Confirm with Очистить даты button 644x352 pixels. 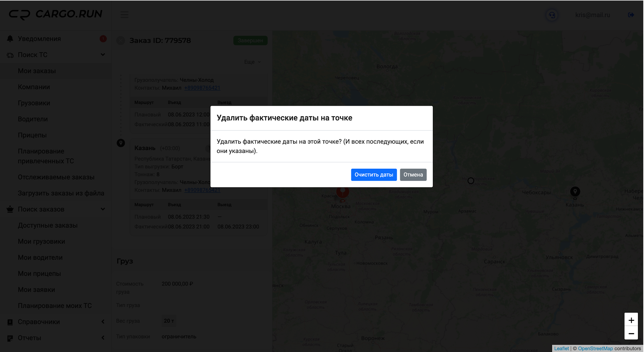pyautogui.click(x=373, y=175)
